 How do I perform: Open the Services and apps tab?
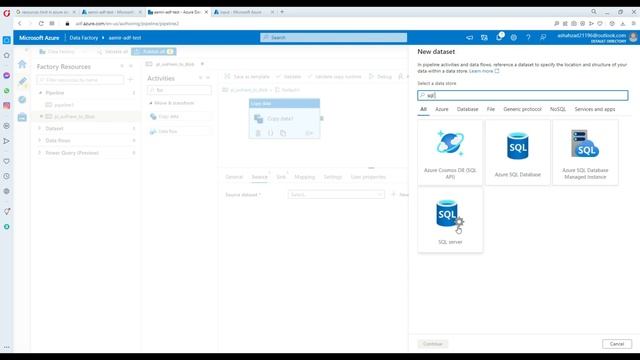tap(595, 109)
